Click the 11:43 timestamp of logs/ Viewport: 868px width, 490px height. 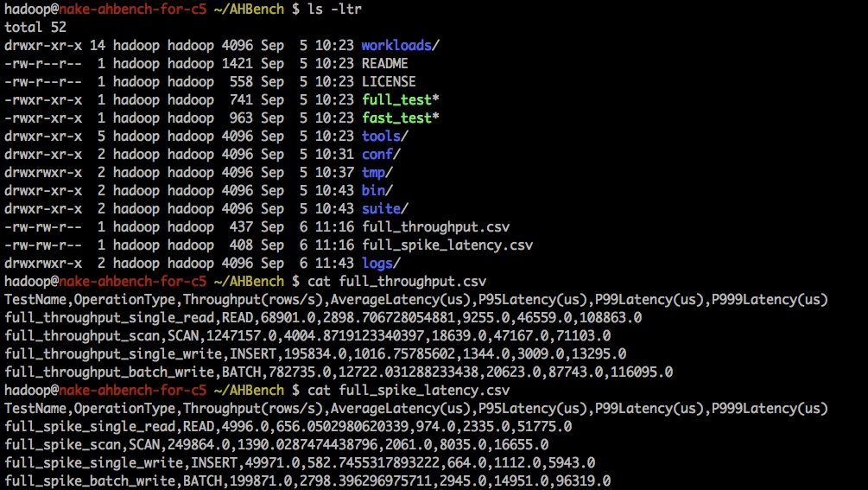click(334, 263)
